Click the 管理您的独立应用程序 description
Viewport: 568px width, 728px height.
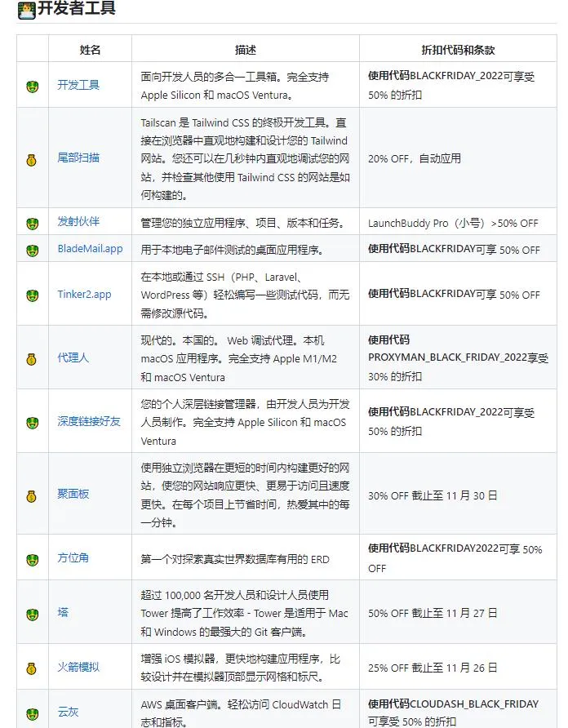click(244, 224)
